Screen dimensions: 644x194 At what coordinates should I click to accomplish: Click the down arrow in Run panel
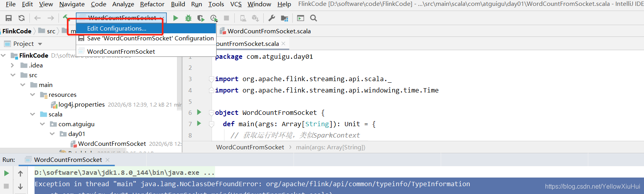(20, 187)
